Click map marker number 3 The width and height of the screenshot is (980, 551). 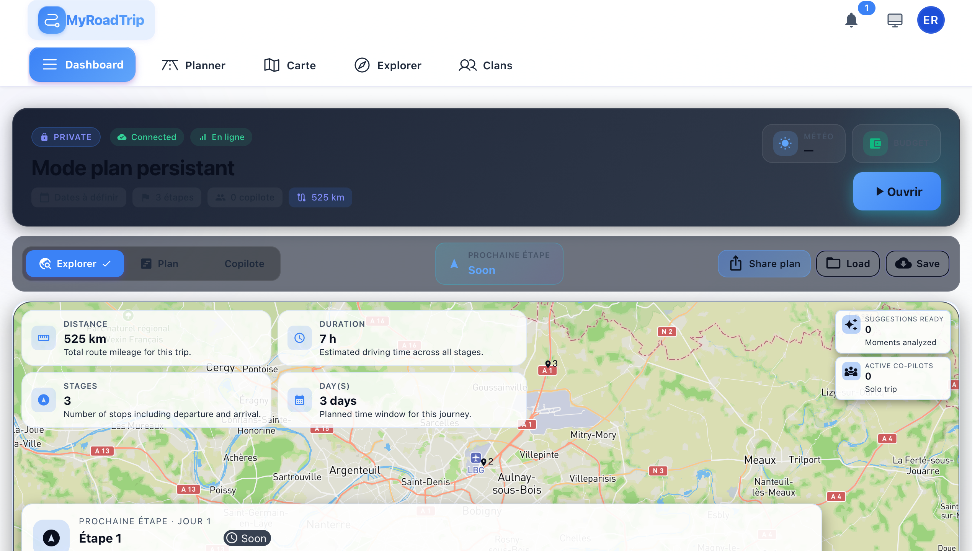coord(548,364)
